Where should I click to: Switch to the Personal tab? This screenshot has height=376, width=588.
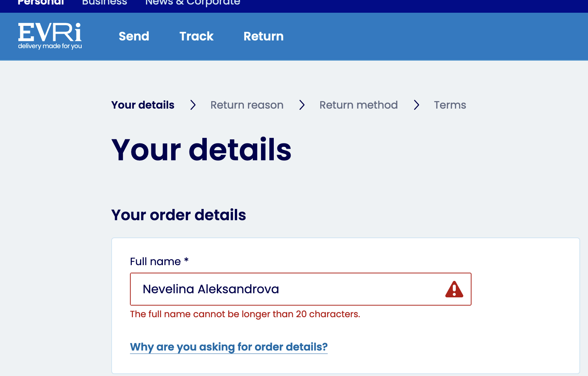tap(41, 3)
